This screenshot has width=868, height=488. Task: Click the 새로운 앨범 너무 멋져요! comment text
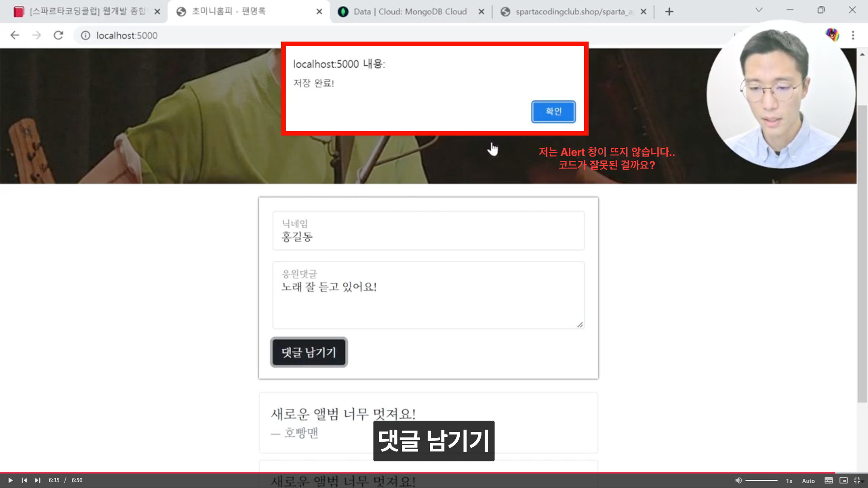point(343,413)
